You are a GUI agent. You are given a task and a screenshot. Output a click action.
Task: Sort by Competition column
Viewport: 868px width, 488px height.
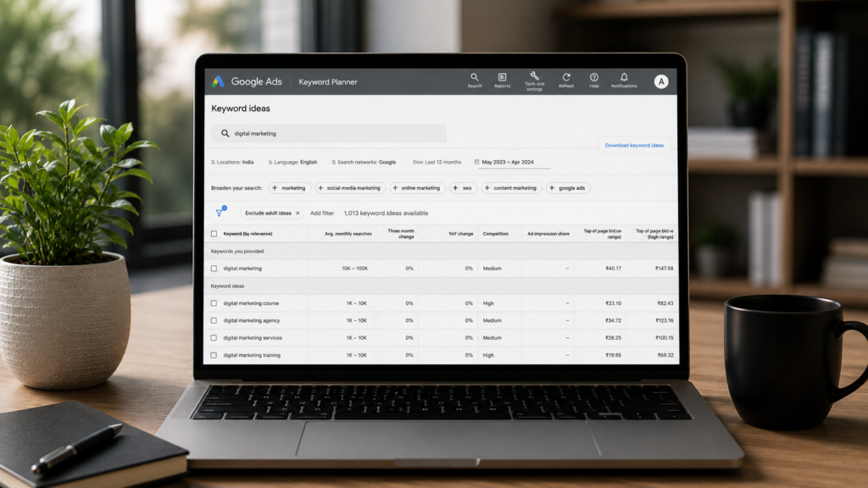[495, 234]
